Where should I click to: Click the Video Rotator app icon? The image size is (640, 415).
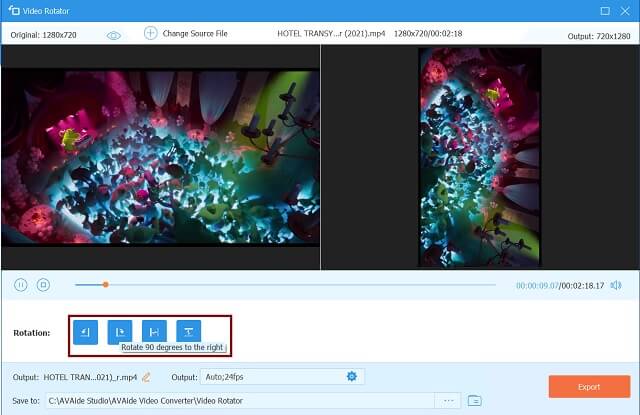click(14, 11)
